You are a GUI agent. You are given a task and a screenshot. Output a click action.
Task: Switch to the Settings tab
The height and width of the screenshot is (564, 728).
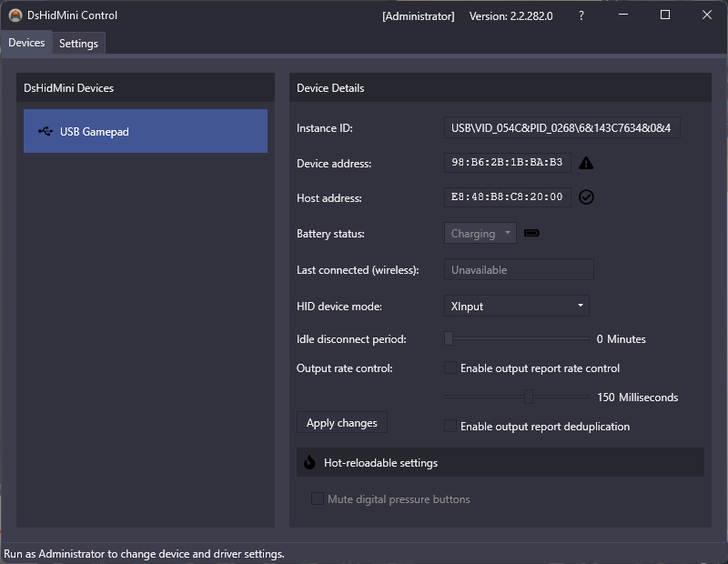(78, 43)
